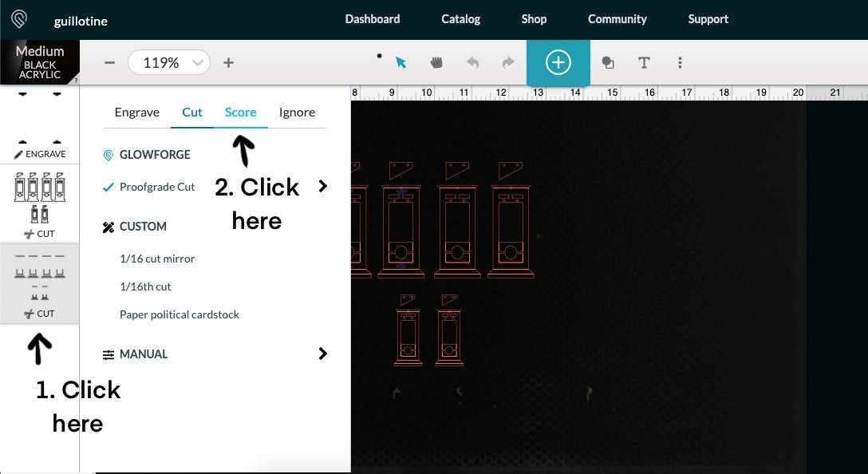
Task: Select the text tool icon
Action: [644, 62]
